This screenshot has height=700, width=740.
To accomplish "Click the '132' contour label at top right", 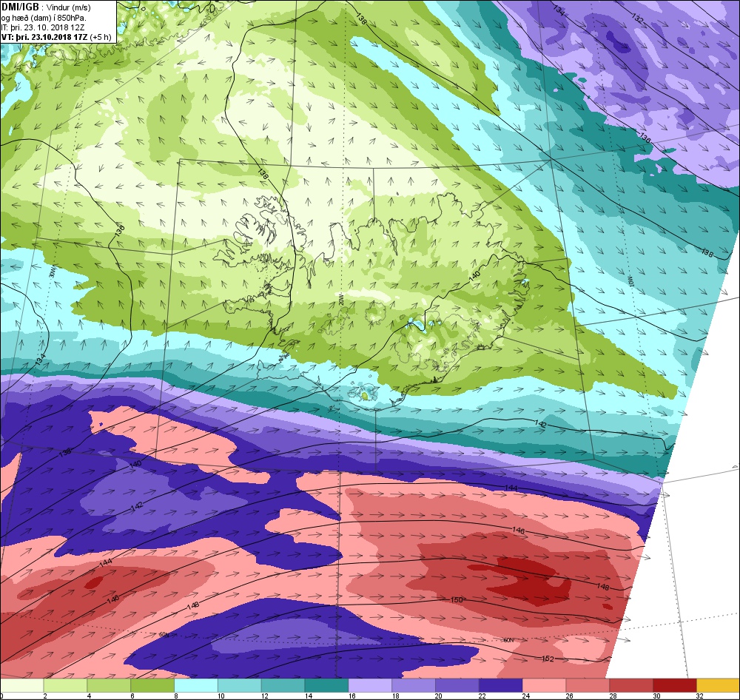I will point(638,18).
